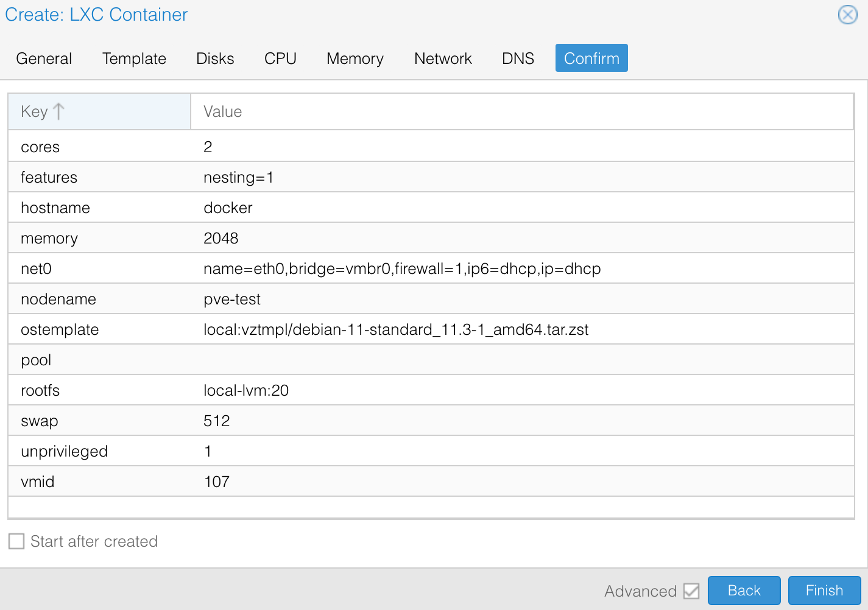Click Finish to create the container
Screen dimensions: 868x610
[824, 591]
